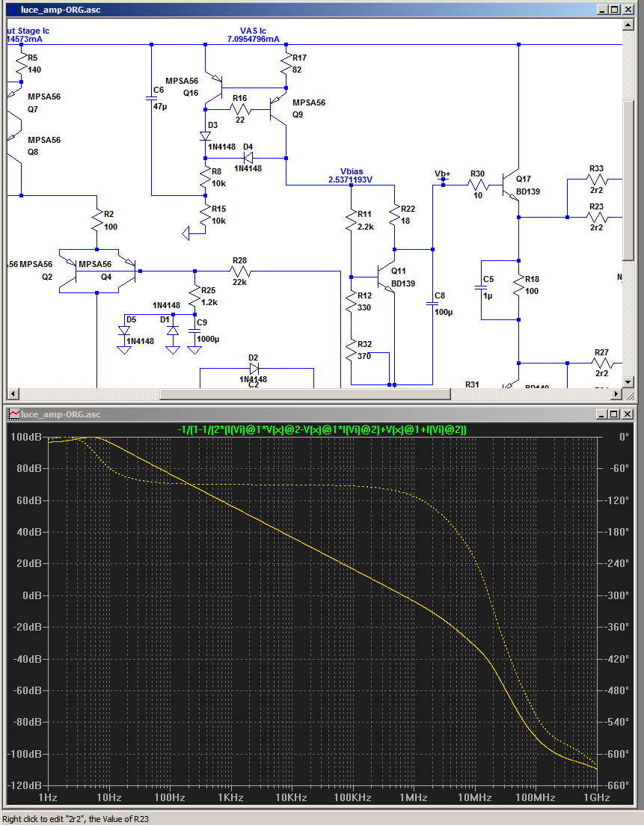Click the -300° phase axis label
The width and height of the screenshot is (644, 825).
616,595
